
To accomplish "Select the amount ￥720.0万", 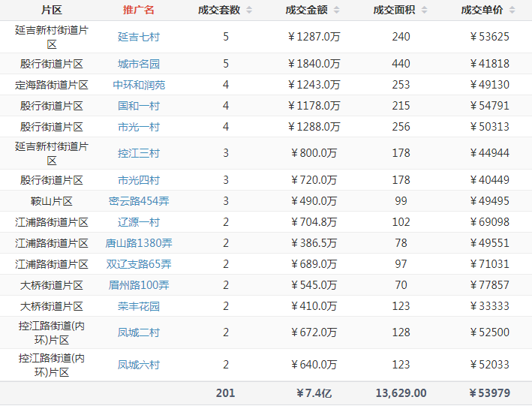I will [314, 180].
